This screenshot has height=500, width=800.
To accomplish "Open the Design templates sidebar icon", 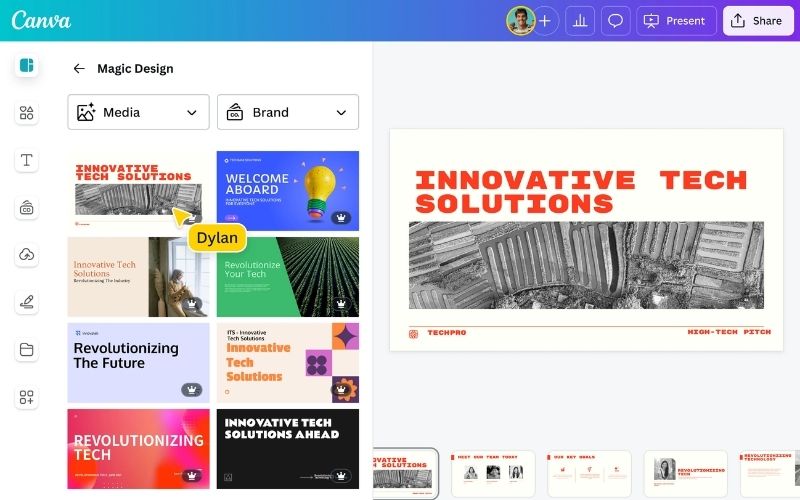I will [27, 66].
